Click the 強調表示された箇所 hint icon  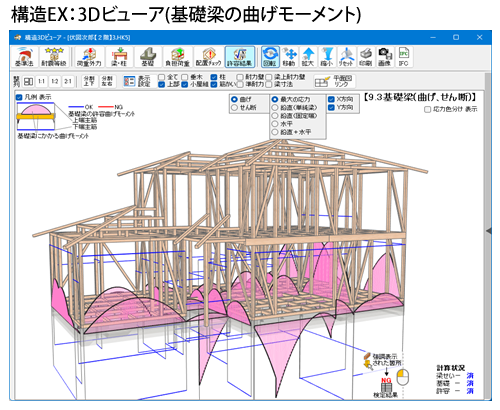pos(368,361)
